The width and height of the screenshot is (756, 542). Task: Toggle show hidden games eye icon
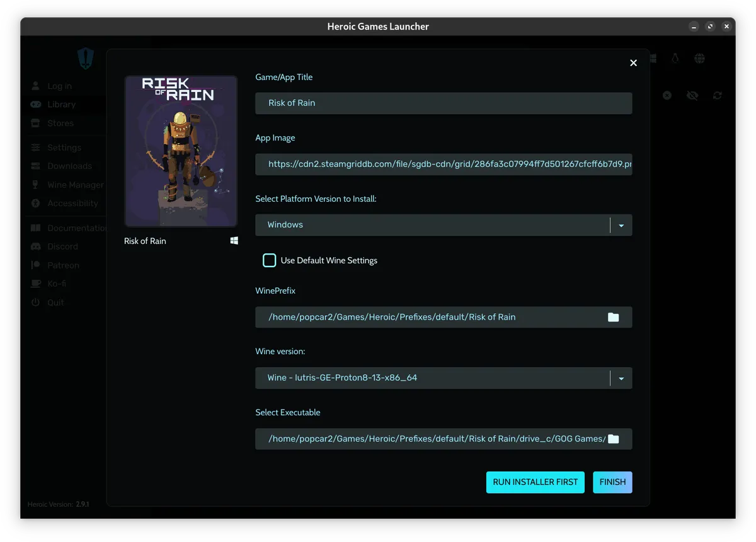coord(692,96)
